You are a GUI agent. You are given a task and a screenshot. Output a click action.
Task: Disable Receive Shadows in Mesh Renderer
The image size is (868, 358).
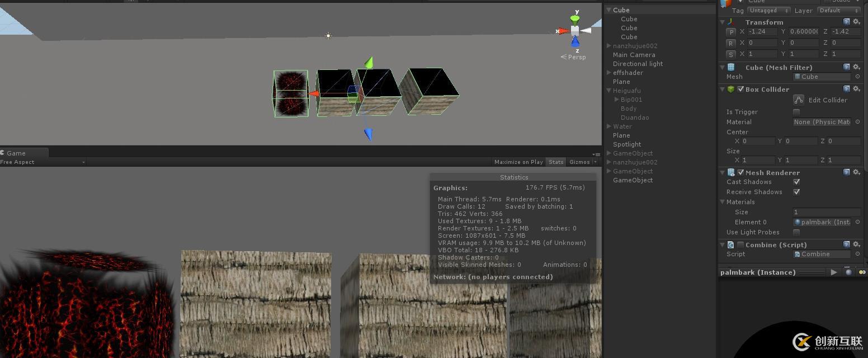coord(796,192)
